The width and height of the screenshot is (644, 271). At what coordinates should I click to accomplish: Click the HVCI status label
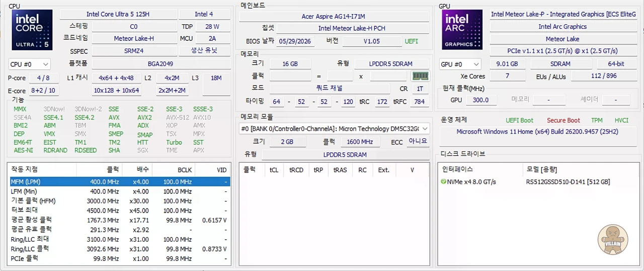[x=621, y=120]
